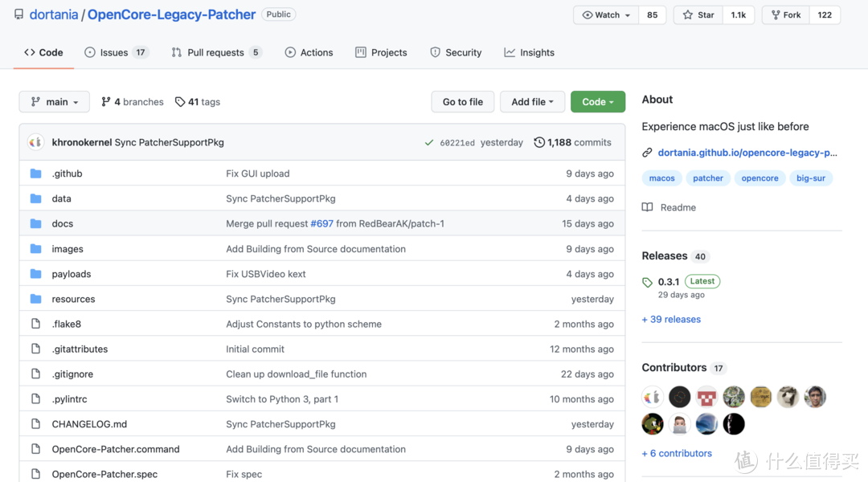
Task: Expand the Add file dropdown
Action: (x=532, y=102)
